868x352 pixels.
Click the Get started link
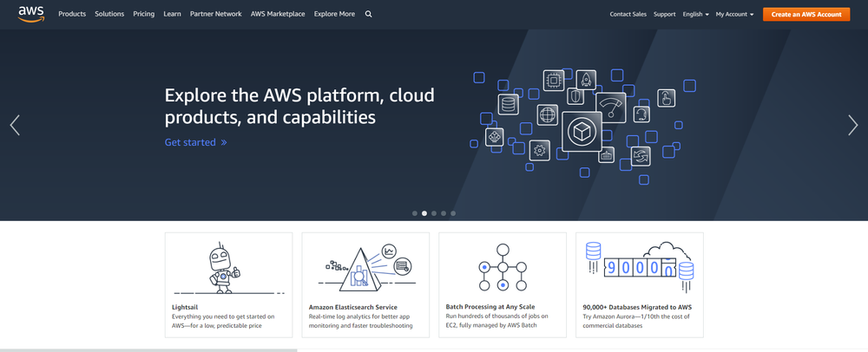(x=195, y=142)
